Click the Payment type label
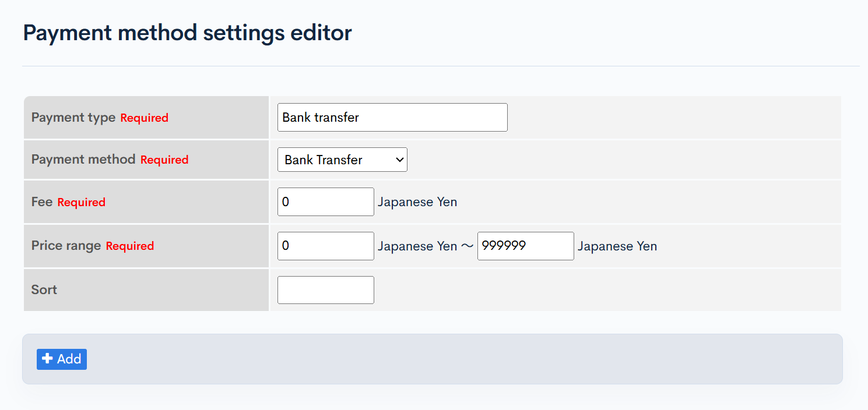Screen dimensions: 868x410 [73, 118]
